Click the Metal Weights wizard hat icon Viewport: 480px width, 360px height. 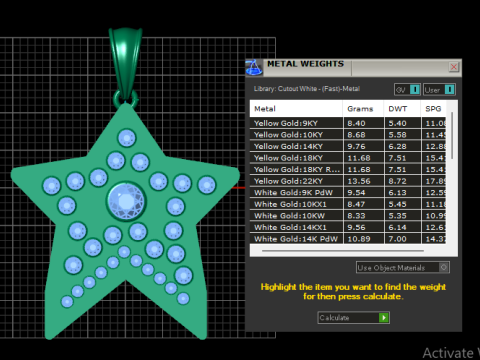click(x=254, y=68)
